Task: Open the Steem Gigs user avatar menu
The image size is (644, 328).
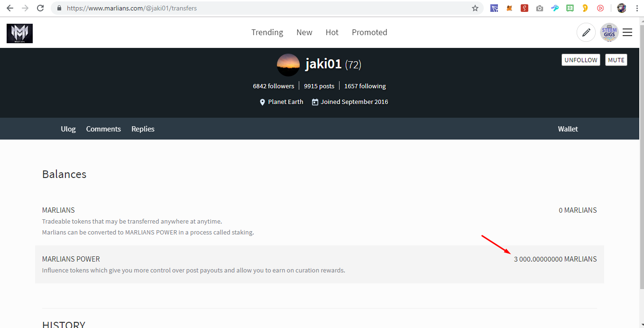Action: point(609,32)
